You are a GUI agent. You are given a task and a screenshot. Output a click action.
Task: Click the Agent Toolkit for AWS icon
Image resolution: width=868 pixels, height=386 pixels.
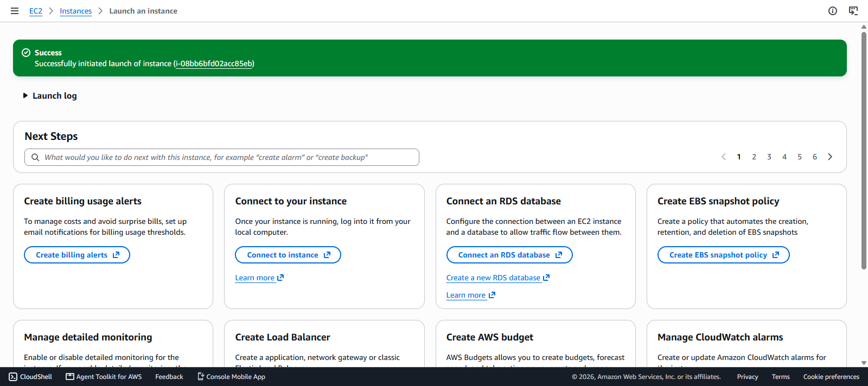(70, 377)
